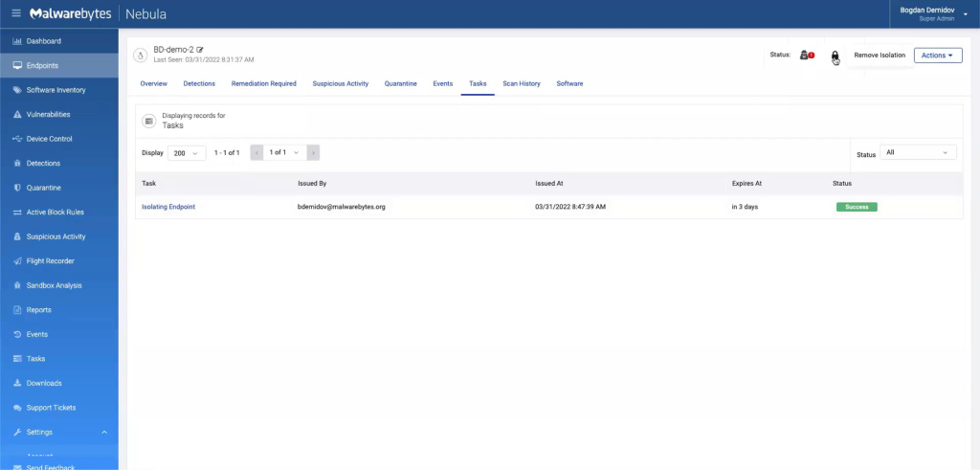980x471 pixels.
Task: Open the Remediation Required tab
Action: click(x=264, y=83)
